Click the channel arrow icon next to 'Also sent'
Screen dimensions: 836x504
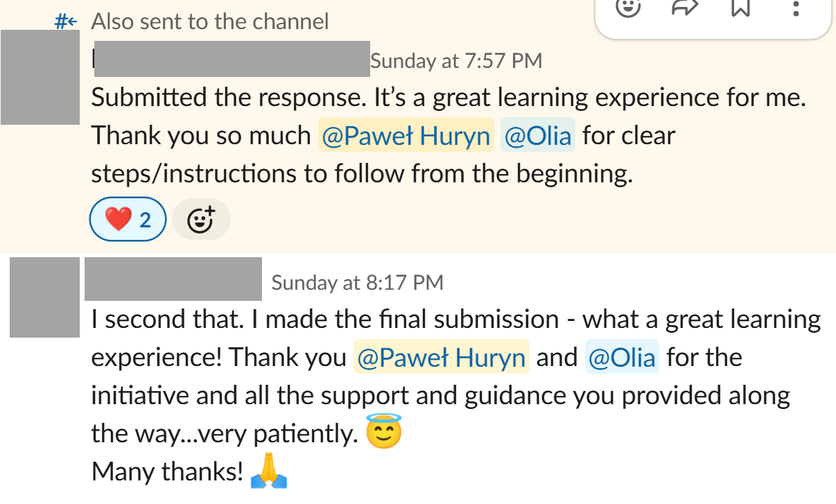click(x=67, y=20)
